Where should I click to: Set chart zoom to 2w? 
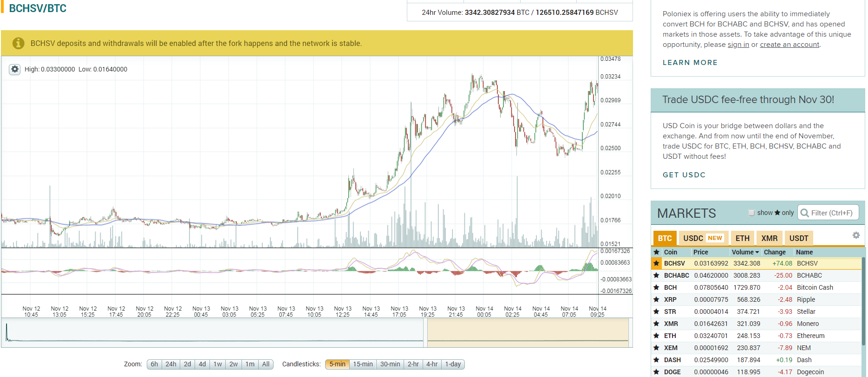click(x=234, y=364)
